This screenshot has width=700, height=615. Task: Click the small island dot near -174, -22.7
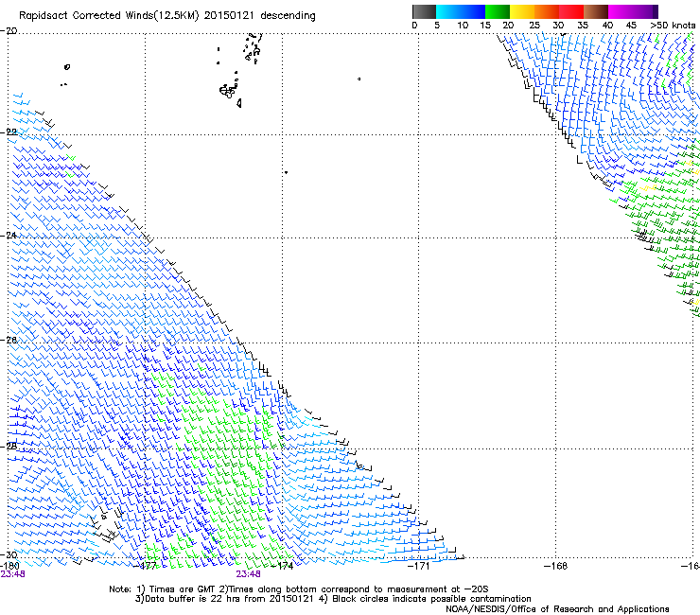click(x=286, y=172)
